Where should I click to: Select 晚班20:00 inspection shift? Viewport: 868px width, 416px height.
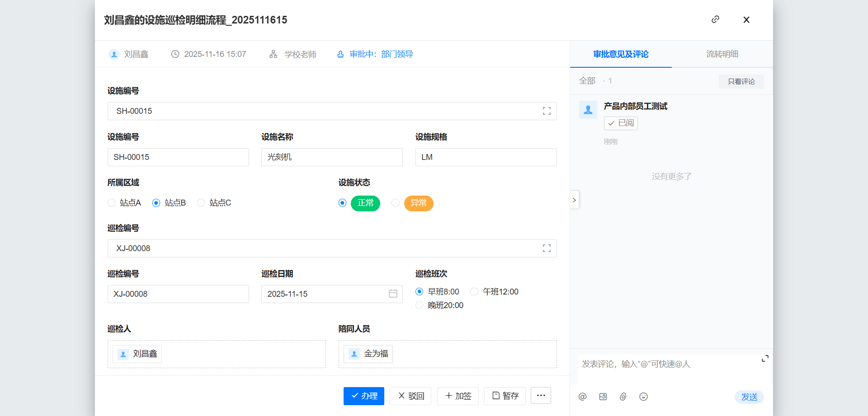(420, 305)
